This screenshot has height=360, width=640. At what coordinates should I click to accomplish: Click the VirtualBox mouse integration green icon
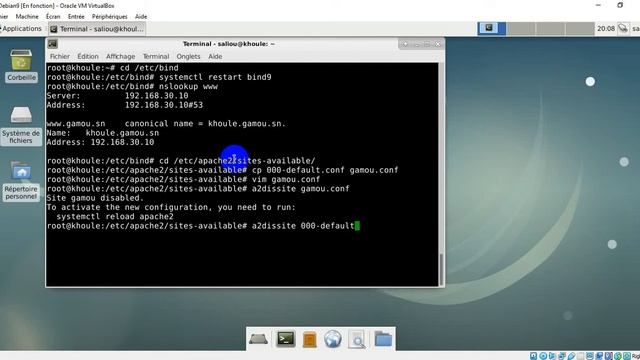click(x=618, y=356)
